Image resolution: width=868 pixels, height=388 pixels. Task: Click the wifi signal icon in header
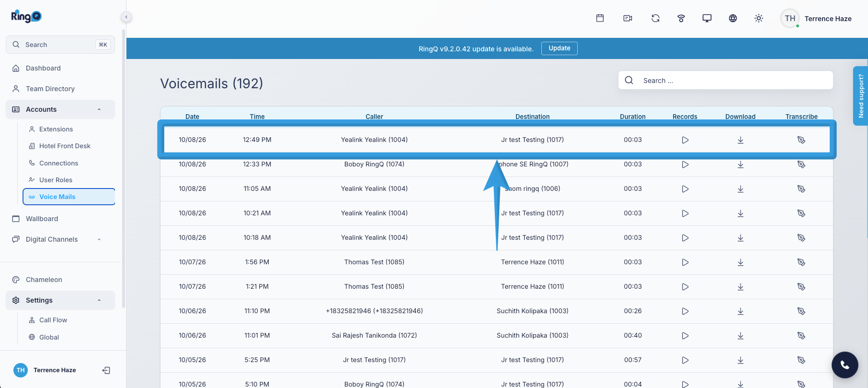point(681,18)
